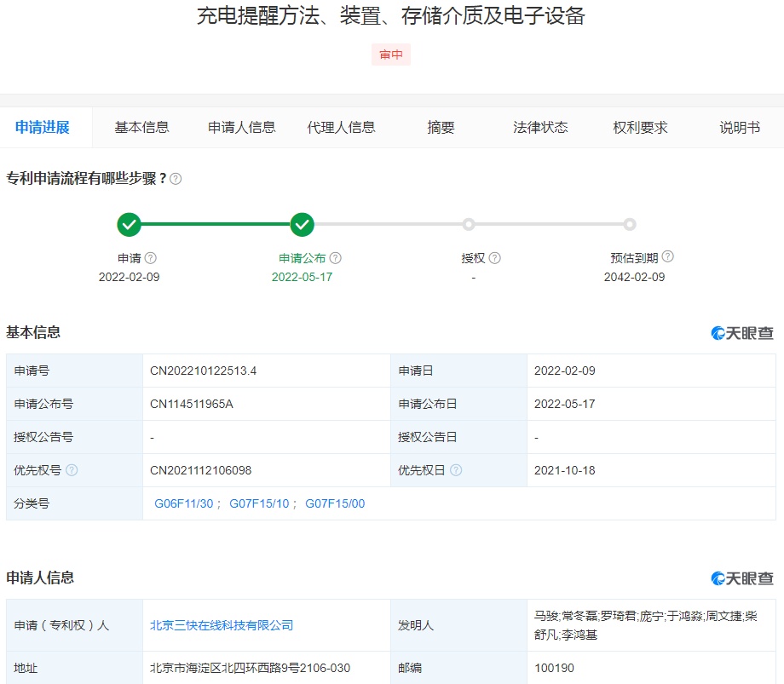The height and width of the screenshot is (684, 784).
Task: Open classification link G07F15/10
Action: tap(259, 503)
